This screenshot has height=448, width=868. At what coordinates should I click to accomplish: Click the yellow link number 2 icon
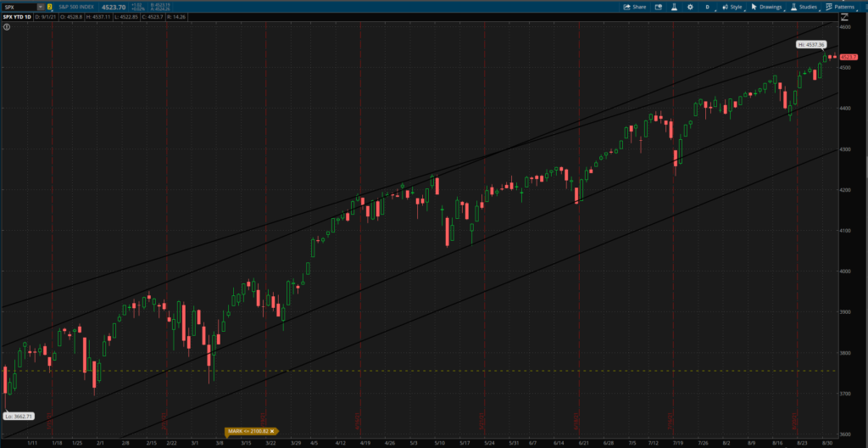coord(50,7)
